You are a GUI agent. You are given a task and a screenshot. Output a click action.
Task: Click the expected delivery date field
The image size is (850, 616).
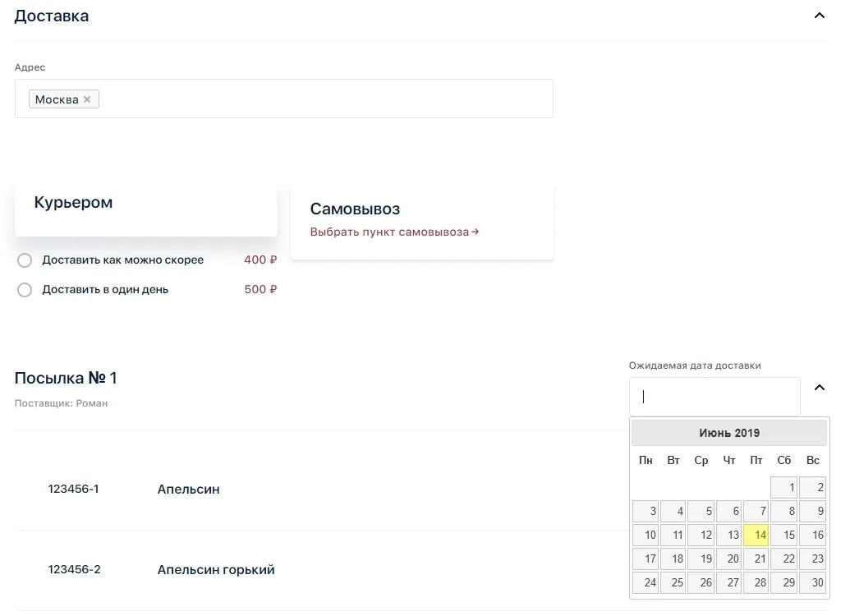[x=714, y=397]
